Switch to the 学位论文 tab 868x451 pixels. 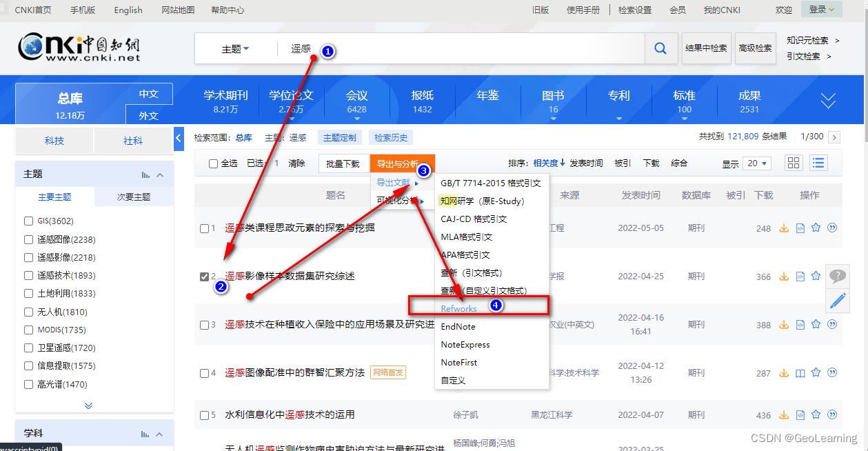click(x=290, y=97)
